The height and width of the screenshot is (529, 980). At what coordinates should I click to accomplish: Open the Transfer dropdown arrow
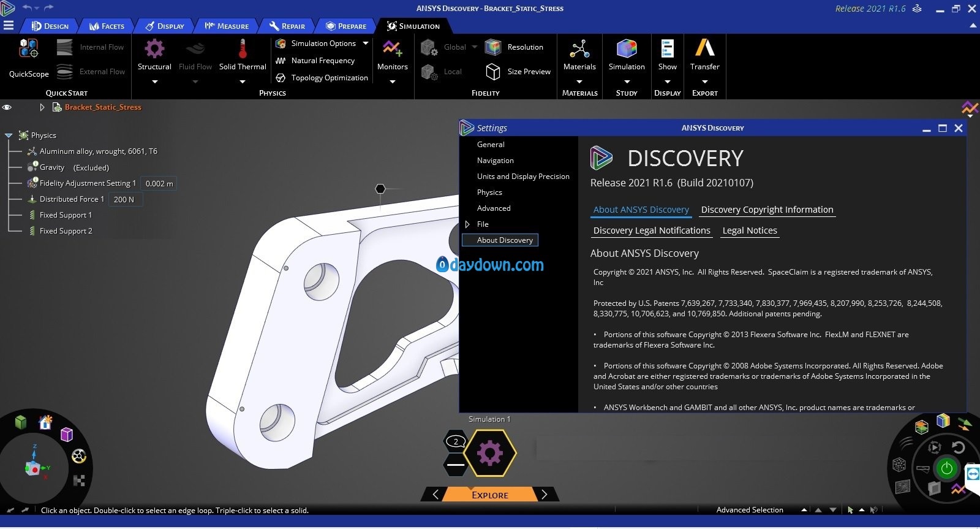[705, 82]
